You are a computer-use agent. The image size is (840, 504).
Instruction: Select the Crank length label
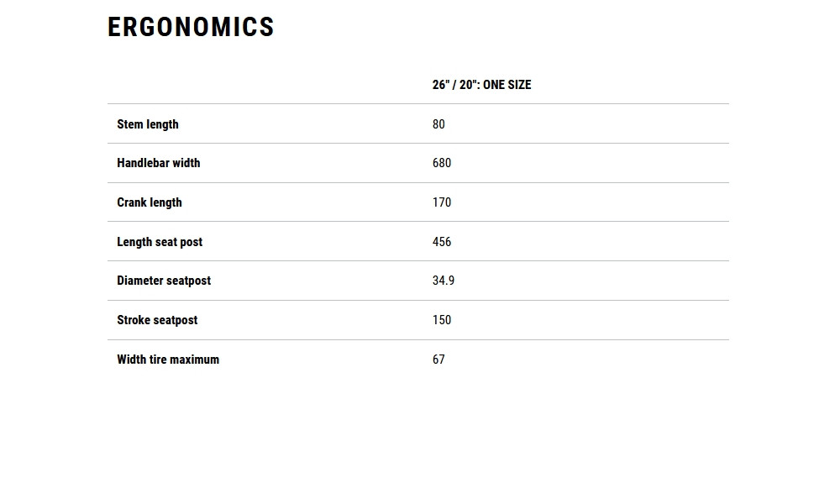(150, 202)
